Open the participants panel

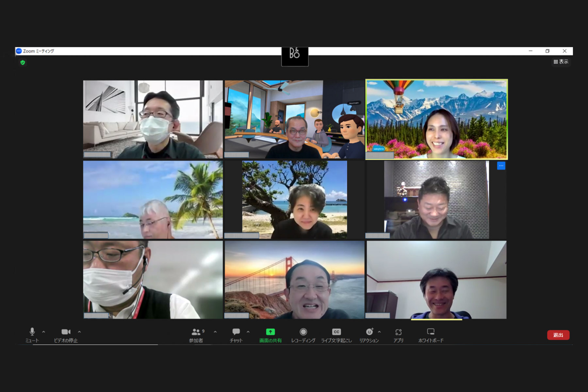tap(196, 335)
